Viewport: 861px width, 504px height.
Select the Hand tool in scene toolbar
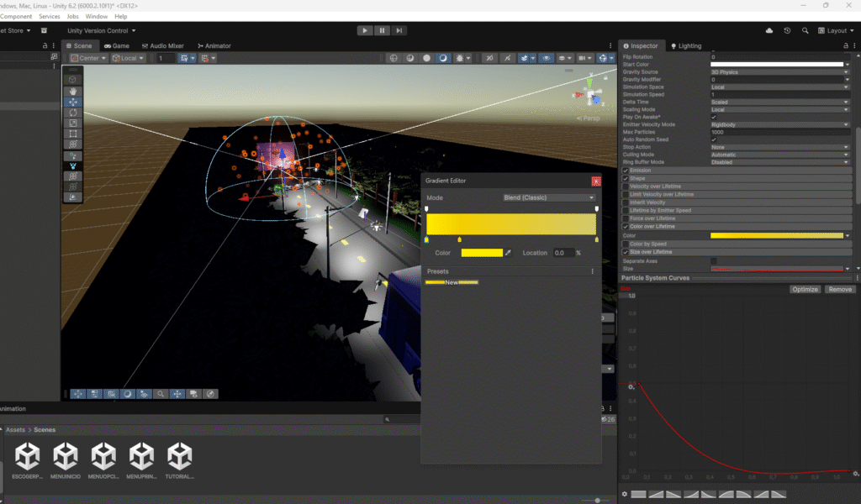(x=74, y=91)
